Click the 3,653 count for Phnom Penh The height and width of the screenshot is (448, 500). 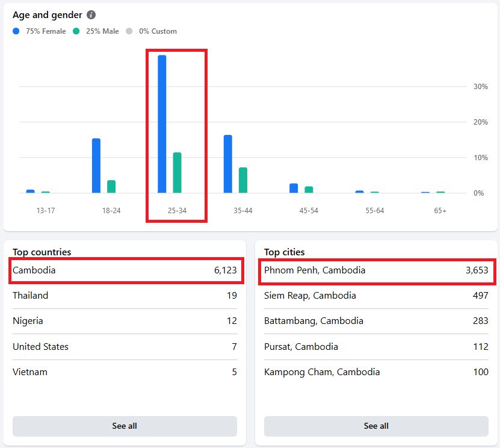(477, 270)
